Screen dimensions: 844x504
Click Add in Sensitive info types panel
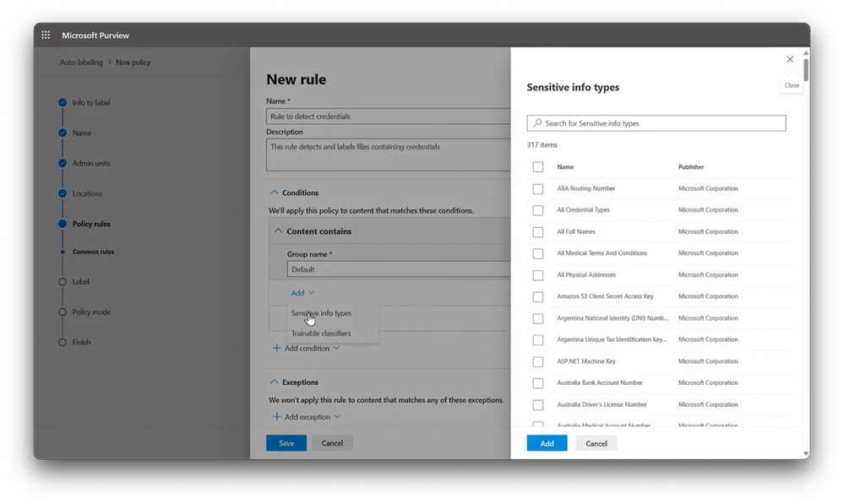(547, 443)
